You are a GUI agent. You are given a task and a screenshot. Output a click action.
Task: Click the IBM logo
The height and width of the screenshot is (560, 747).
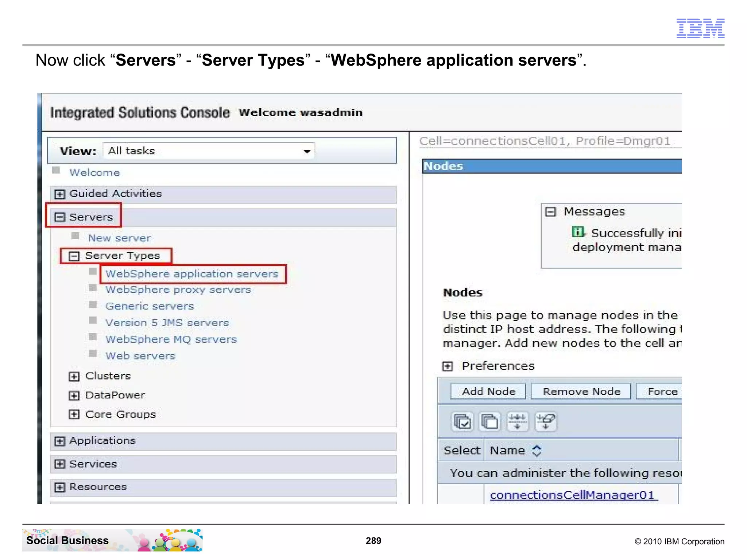[x=700, y=28]
